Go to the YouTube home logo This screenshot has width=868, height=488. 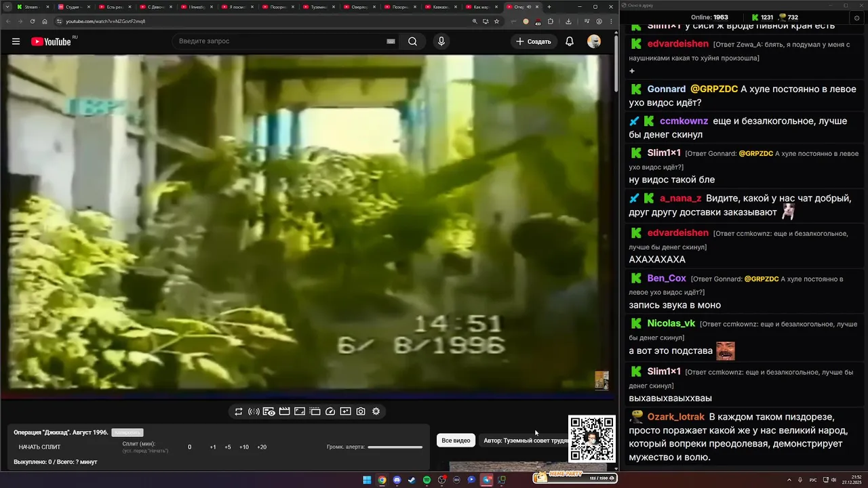(x=51, y=41)
